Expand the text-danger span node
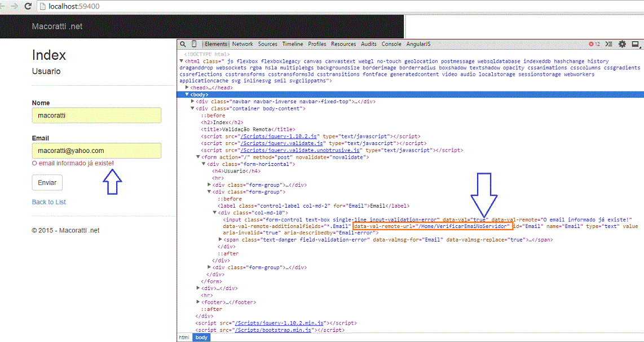This screenshot has height=342, width=644. pos(220,240)
